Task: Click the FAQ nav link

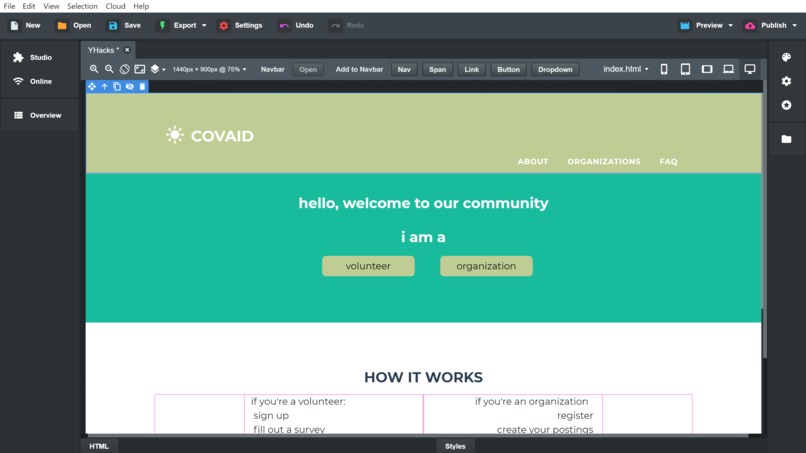Action: (x=668, y=161)
